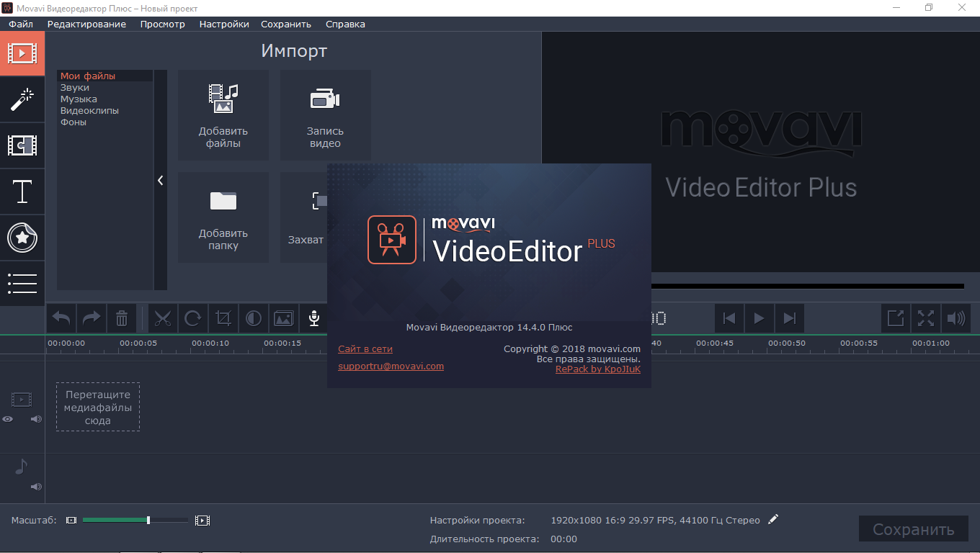
Task: Click the 1920x1080 project settings text
Action: point(655,520)
